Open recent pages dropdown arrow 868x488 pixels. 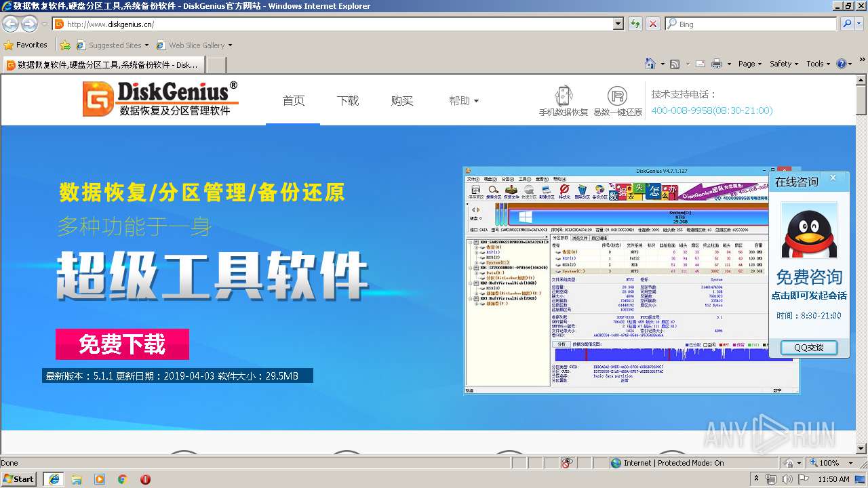coord(44,24)
